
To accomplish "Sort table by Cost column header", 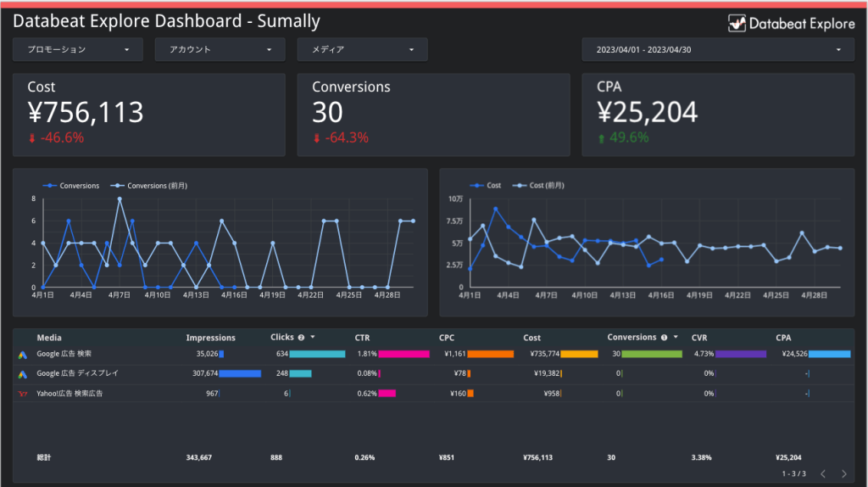I will (x=532, y=338).
